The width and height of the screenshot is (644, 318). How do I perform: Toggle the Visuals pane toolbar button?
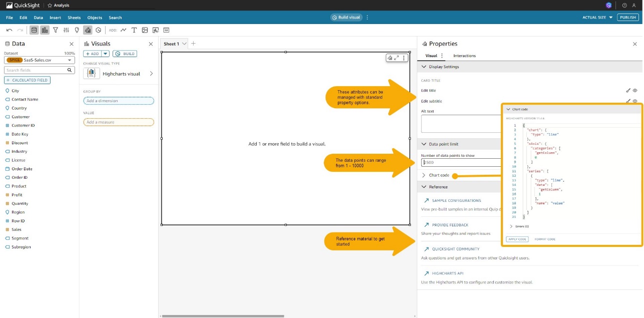[x=45, y=30]
